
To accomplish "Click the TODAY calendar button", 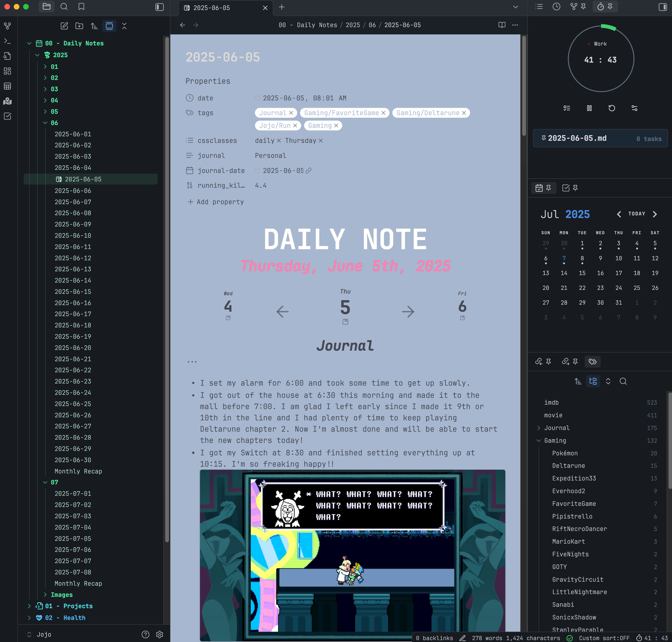I will [637, 214].
